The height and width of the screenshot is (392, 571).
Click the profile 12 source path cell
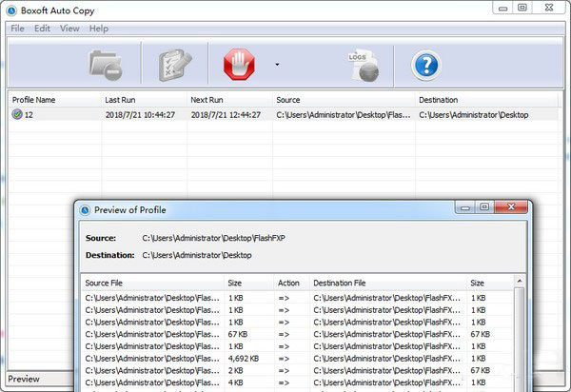[x=344, y=115]
